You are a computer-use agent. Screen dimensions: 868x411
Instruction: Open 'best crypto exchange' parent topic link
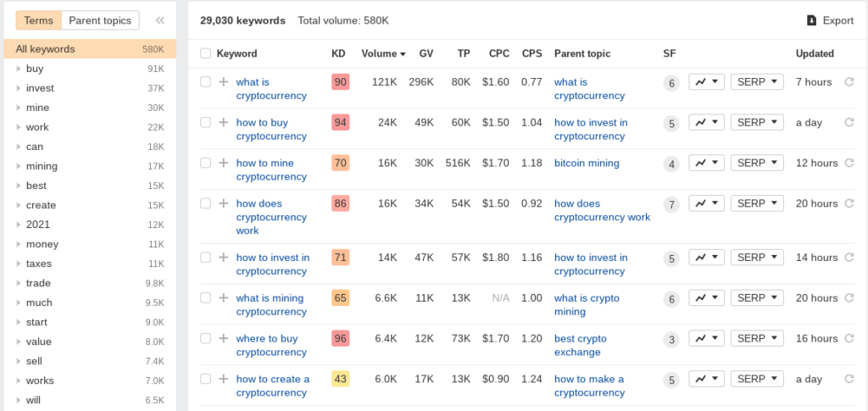click(580, 345)
